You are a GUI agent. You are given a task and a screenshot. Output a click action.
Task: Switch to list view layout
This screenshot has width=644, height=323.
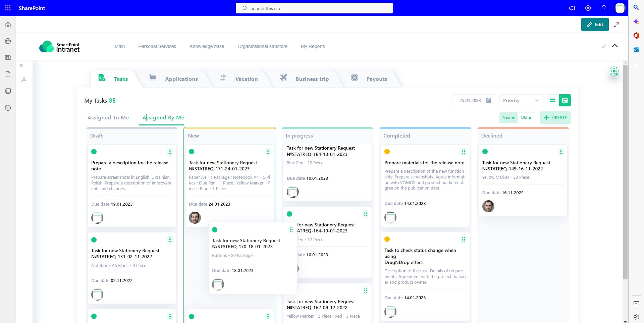552,100
